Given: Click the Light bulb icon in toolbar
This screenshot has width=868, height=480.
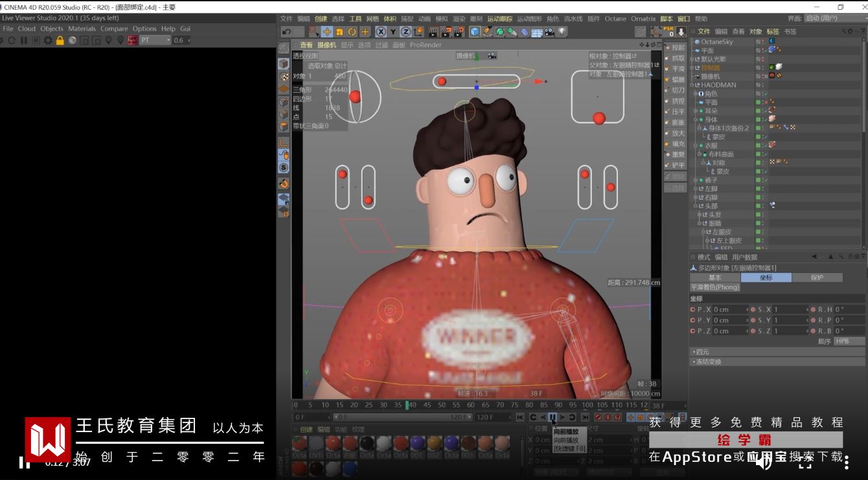Looking at the screenshot, I should [562, 32].
